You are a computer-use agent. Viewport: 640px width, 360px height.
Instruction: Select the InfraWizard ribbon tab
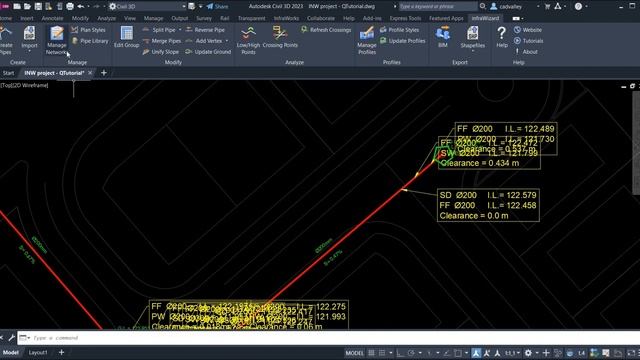click(x=485, y=18)
